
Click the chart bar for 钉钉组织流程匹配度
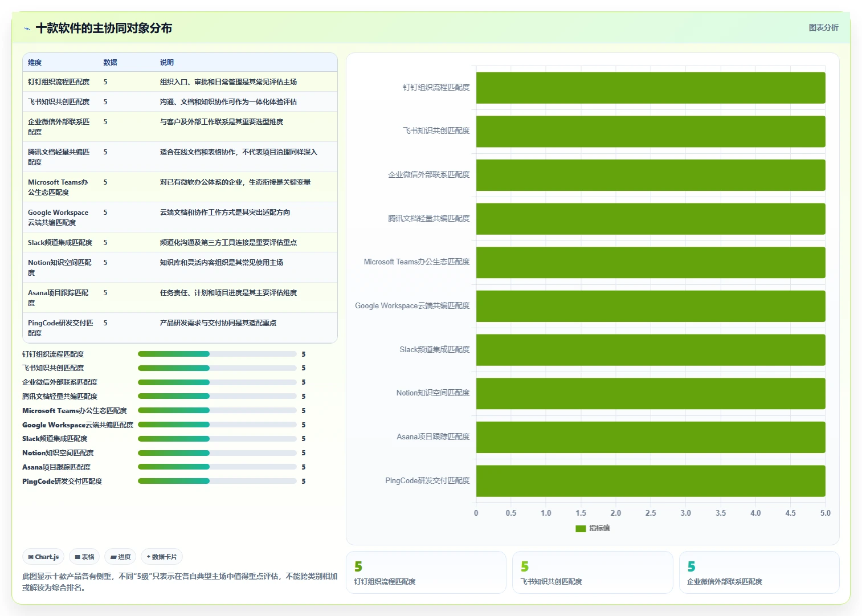point(651,88)
